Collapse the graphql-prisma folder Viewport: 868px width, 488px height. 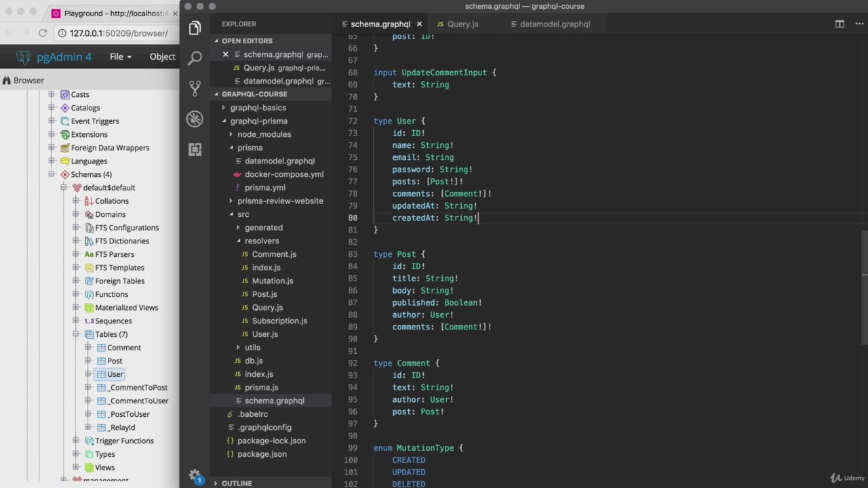[224, 121]
